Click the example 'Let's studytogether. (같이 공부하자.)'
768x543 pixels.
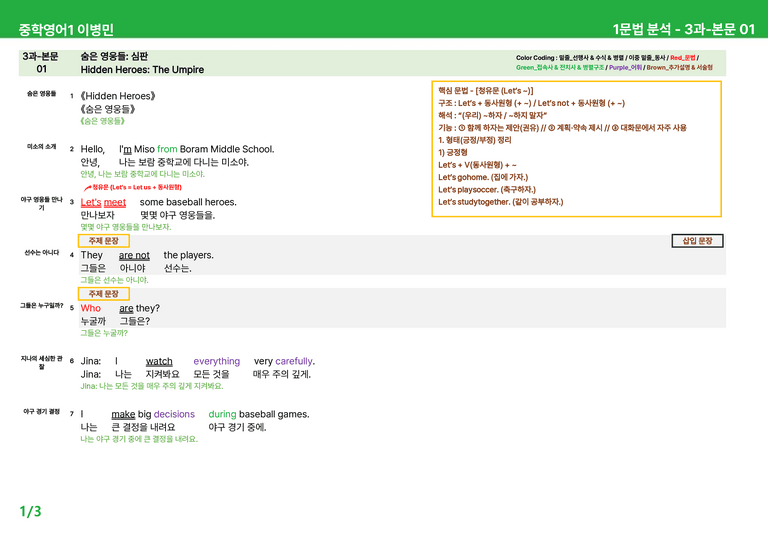point(501,202)
